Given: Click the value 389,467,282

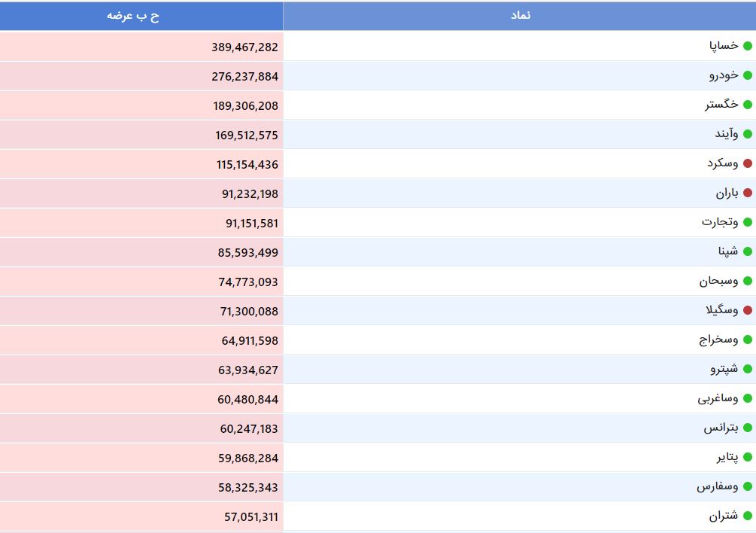Looking at the screenshot, I should click(x=245, y=47).
